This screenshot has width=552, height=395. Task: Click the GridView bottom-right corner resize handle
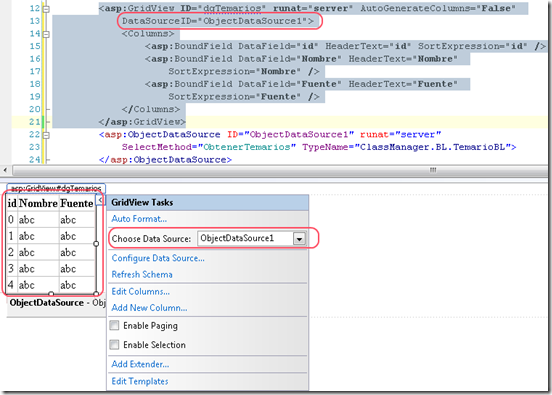pyautogui.click(x=96, y=293)
